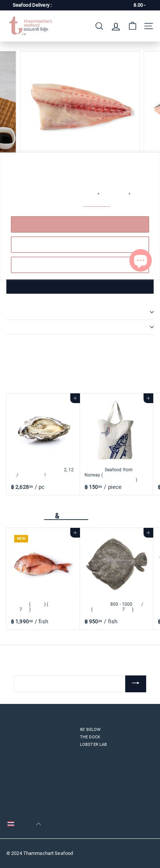Click the pink filled popup button
Screen dimensions: 160x868
(80, 224)
